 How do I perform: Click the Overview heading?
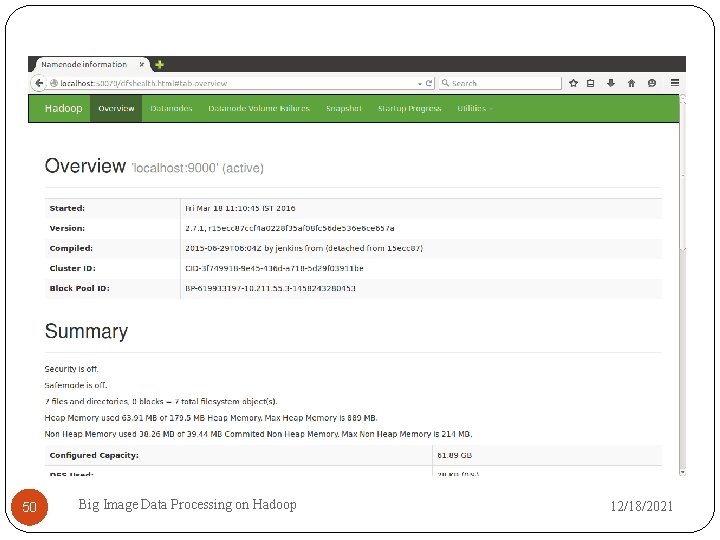pos(85,166)
